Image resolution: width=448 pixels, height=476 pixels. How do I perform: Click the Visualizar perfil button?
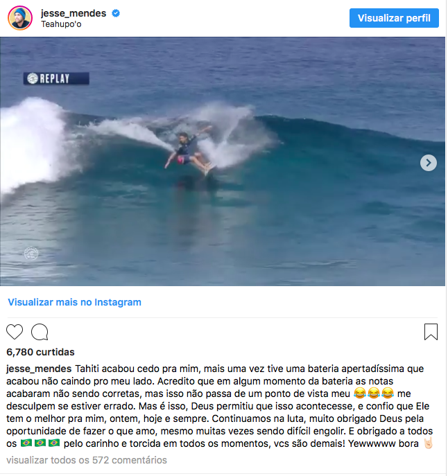[394, 18]
